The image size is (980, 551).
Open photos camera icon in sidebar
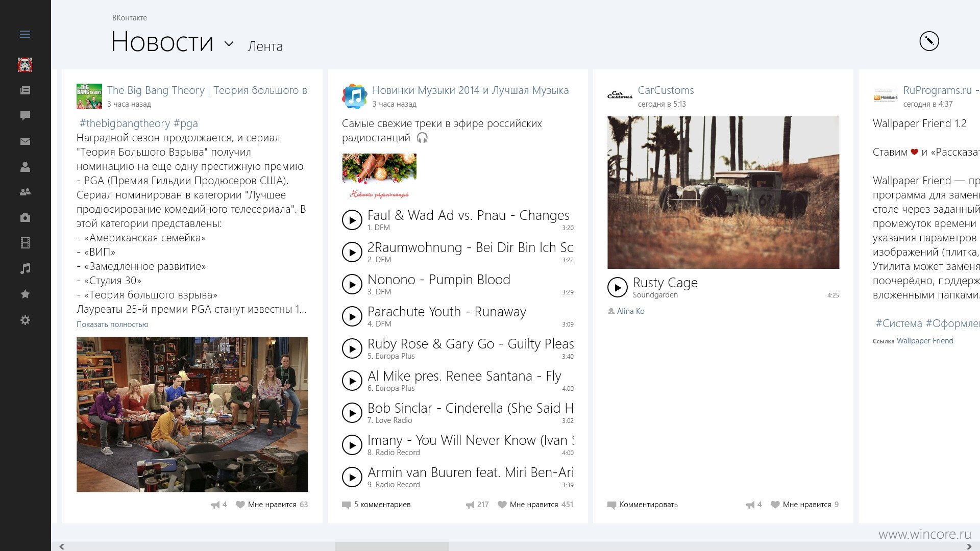pyautogui.click(x=25, y=218)
